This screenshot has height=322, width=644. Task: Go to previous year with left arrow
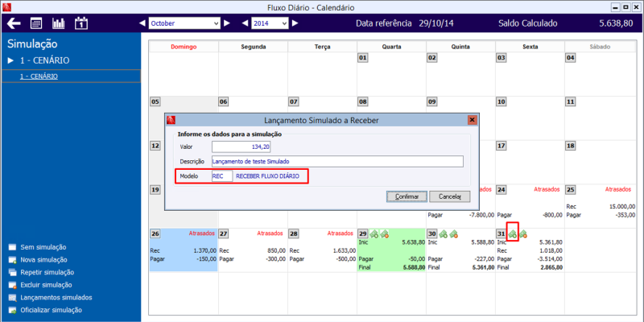coord(246,23)
